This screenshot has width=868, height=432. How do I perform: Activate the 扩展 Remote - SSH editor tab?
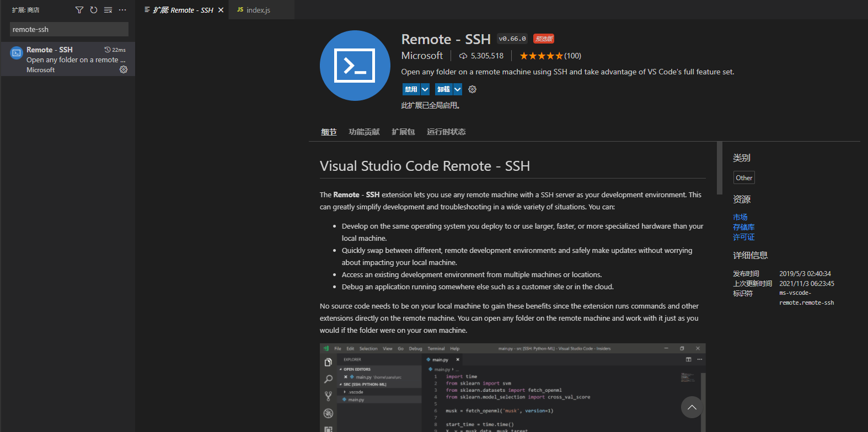tap(183, 10)
